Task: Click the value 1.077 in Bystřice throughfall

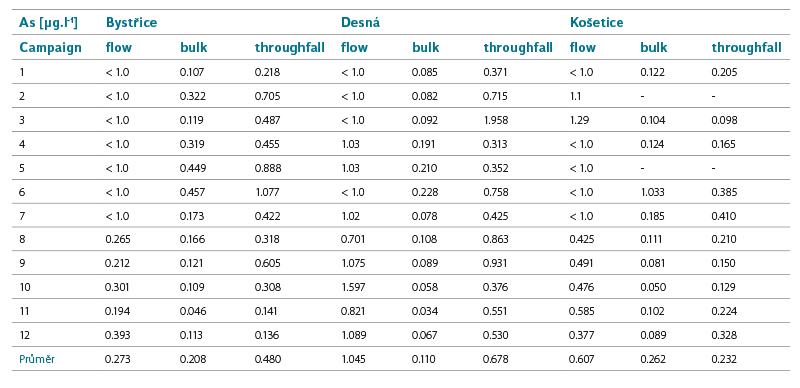Action: 267,192
